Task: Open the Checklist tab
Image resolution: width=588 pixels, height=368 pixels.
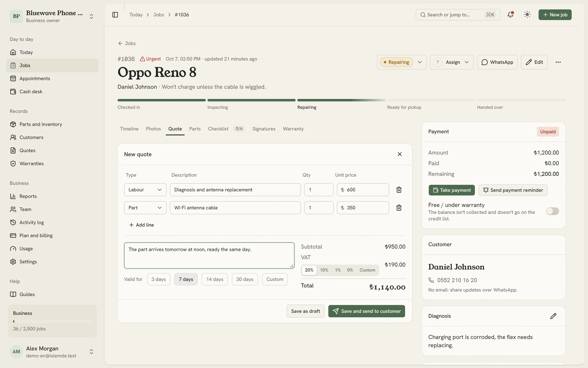Action: (226, 129)
